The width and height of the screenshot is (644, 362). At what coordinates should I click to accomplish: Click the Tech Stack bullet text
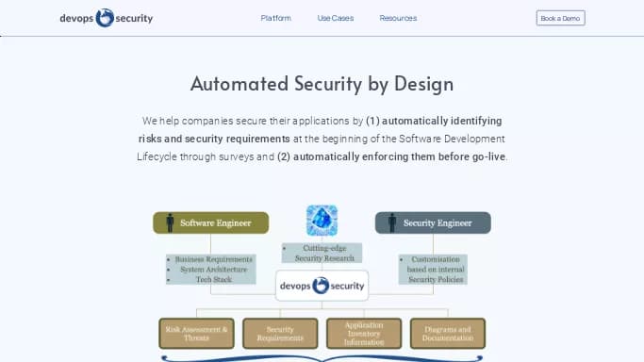pyautogui.click(x=214, y=279)
